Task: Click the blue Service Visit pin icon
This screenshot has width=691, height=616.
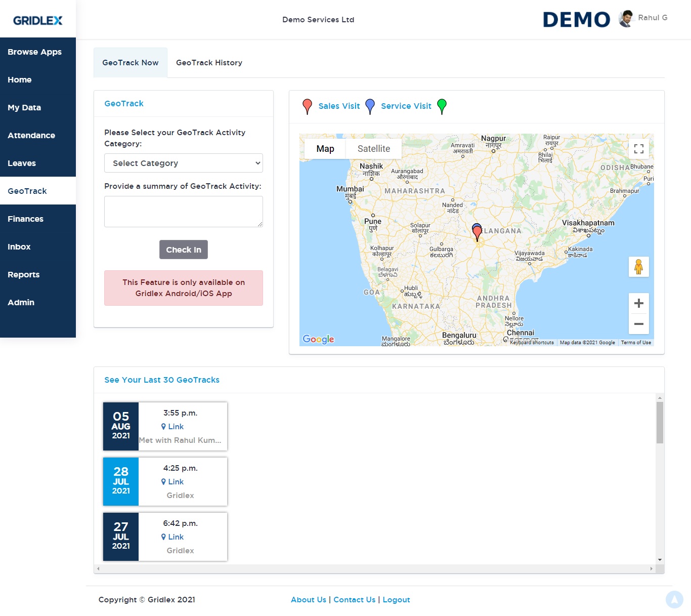Action: [x=370, y=106]
